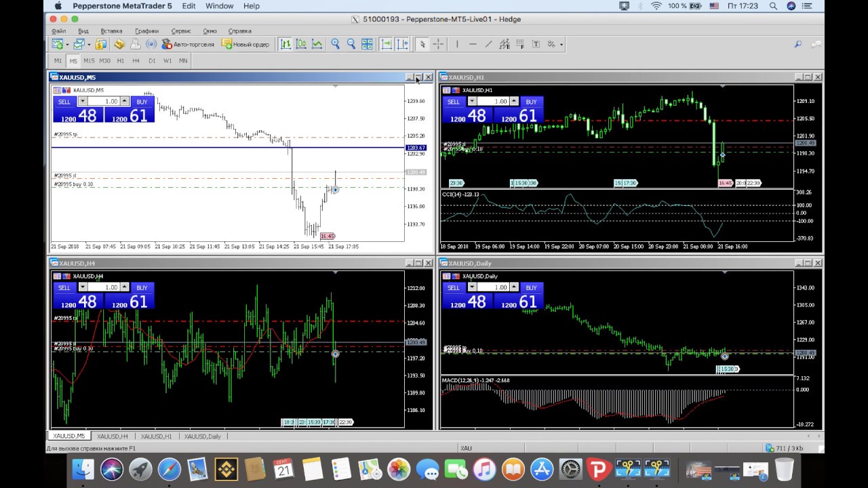Switch chart to candlesticks type
This screenshot has width=868, height=488.
(x=301, y=44)
